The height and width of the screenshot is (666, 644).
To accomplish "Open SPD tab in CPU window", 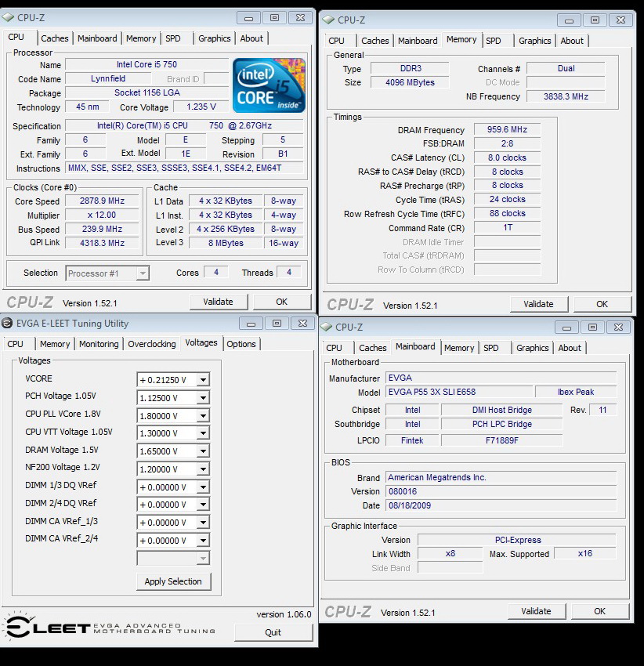I will [x=173, y=38].
